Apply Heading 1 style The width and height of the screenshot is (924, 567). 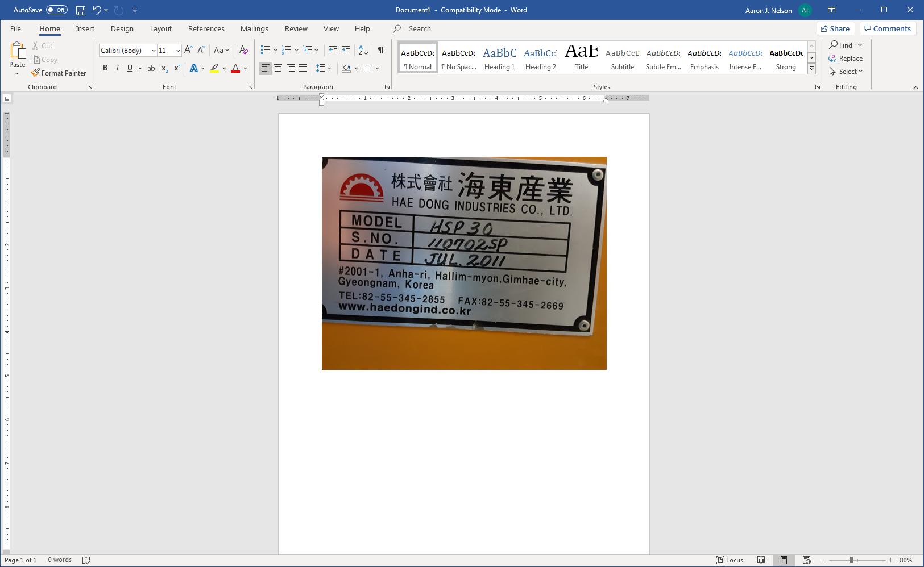pos(500,57)
